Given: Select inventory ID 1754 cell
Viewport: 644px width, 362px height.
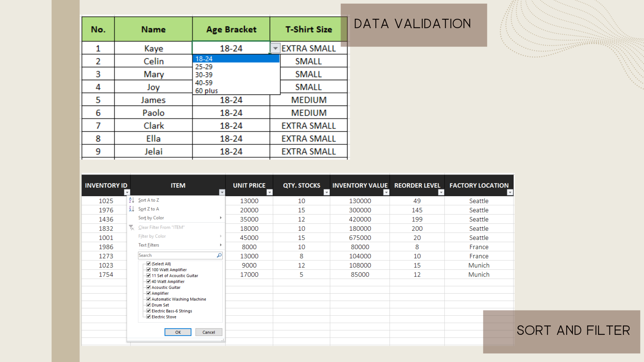Looking at the screenshot, I should click(x=106, y=275).
